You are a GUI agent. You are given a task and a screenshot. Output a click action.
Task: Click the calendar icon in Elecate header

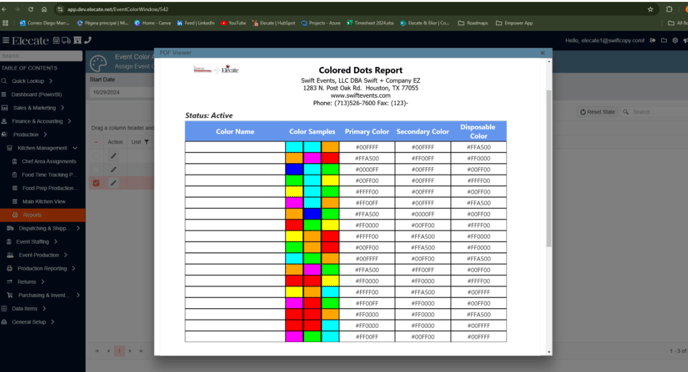[56, 40]
